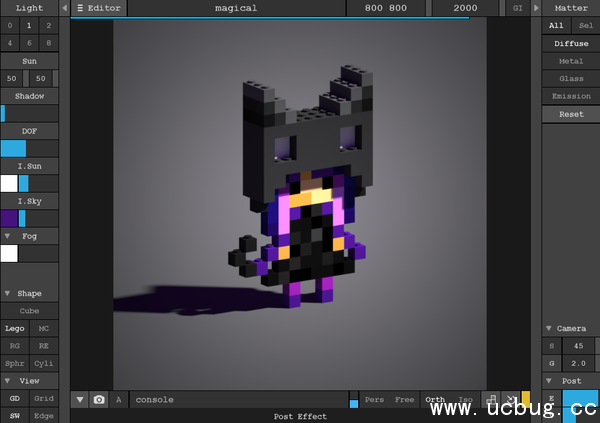This screenshot has width=600, height=423.
Task: Click the voxel cubes icon near Iso
Action: [x=491, y=400]
